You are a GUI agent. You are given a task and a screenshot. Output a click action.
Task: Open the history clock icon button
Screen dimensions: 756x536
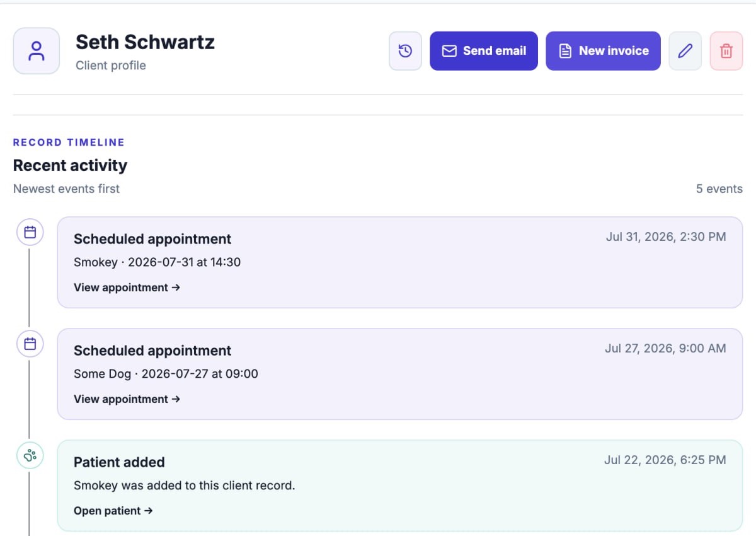pos(405,51)
